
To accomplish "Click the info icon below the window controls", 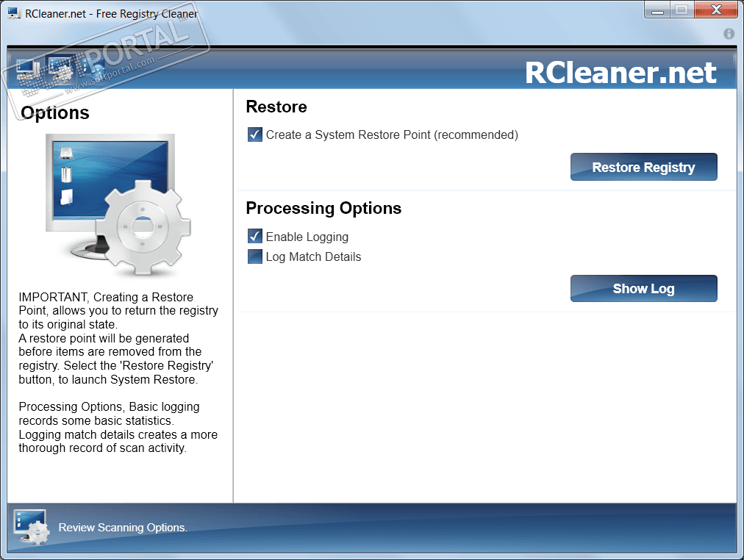I will (729, 34).
